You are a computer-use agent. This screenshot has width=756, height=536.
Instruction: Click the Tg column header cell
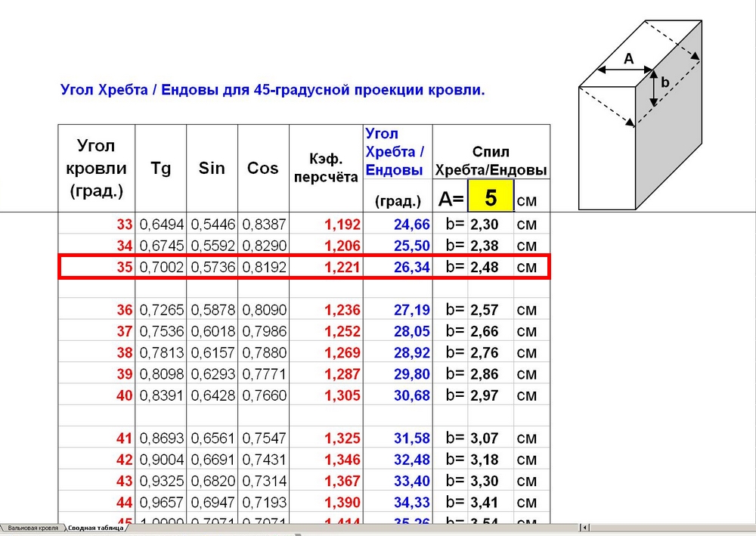pos(161,169)
